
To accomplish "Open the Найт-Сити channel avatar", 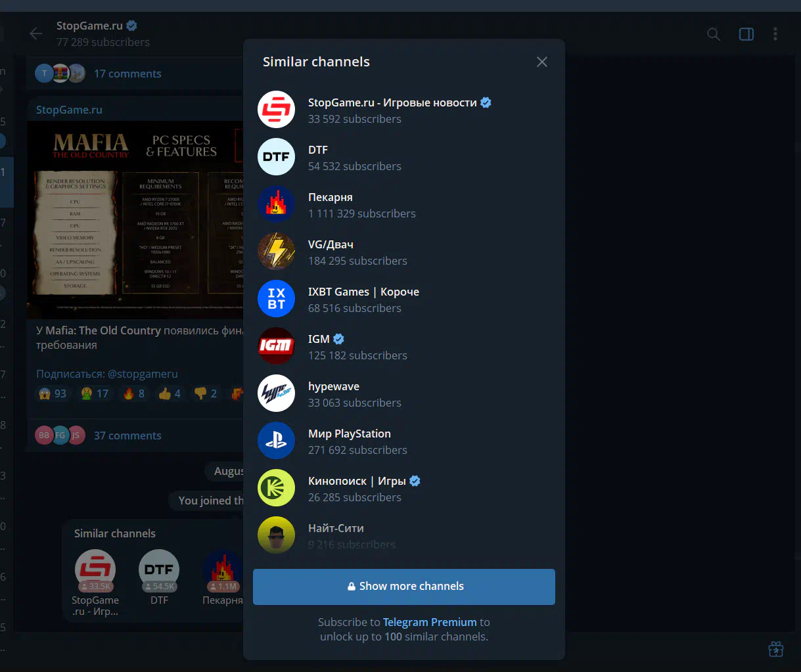I will [x=276, y=535].
